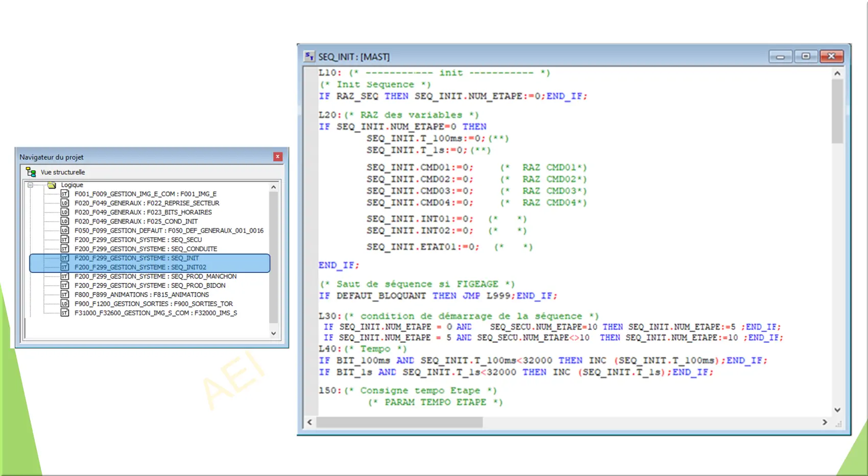
Task: Click LD icon of F900_SORTIES_TOR section
Action: 65,304
